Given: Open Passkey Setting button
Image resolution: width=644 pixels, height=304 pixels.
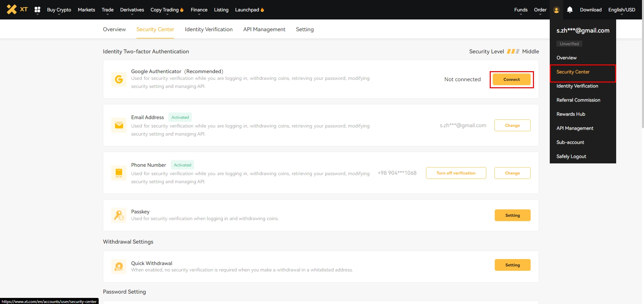Looking at the screenshot, I should [x=513, y=215].
